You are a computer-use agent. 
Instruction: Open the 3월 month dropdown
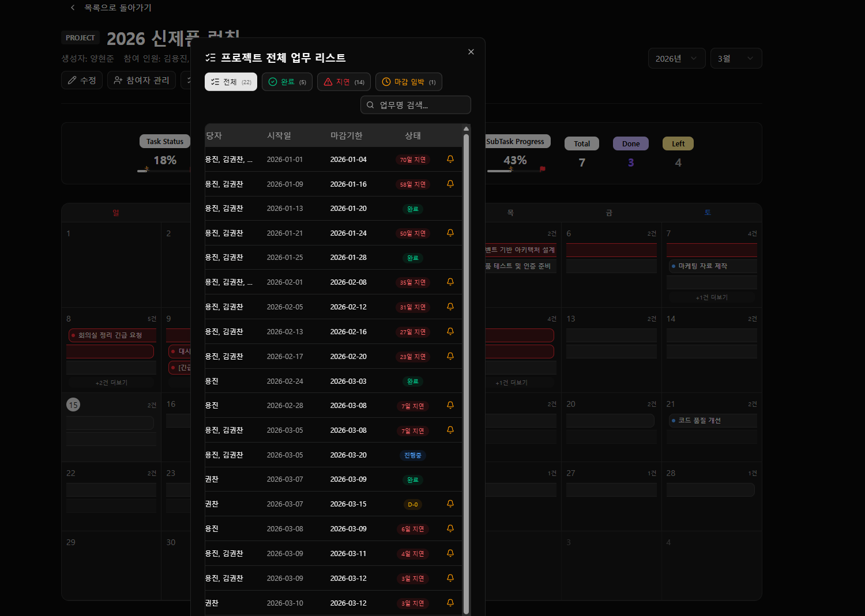coord(735,58)
